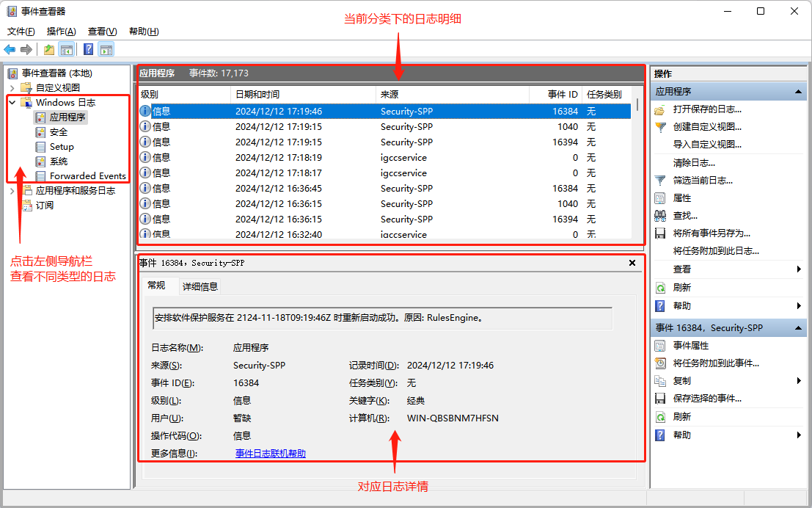Sort by the 任务类别 column header

click(x=607, y=95)
